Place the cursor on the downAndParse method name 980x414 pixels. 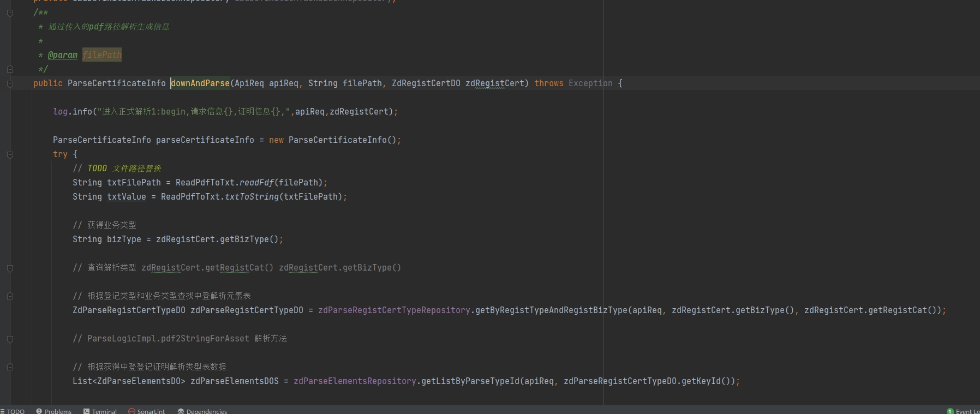coord(200,83)
